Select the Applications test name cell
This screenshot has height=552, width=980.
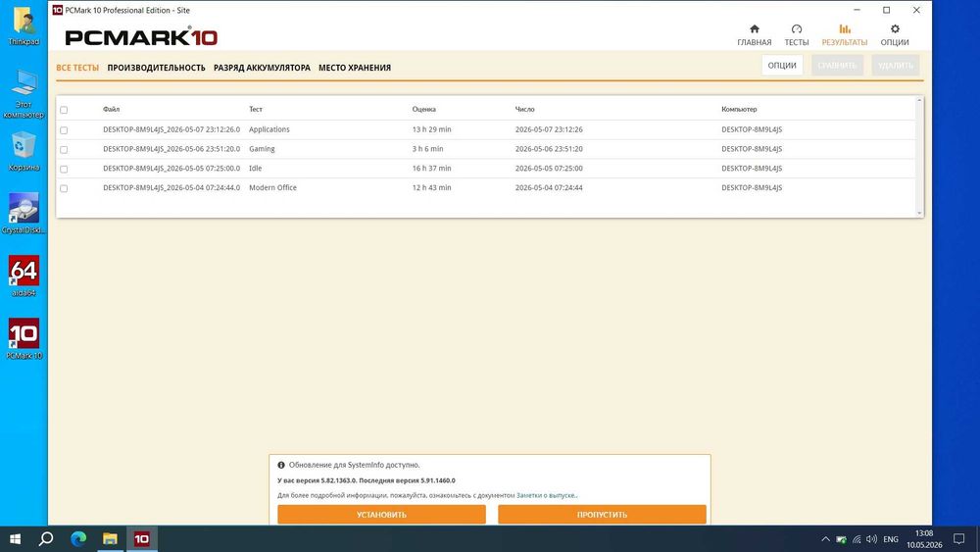tap(269, 129)
